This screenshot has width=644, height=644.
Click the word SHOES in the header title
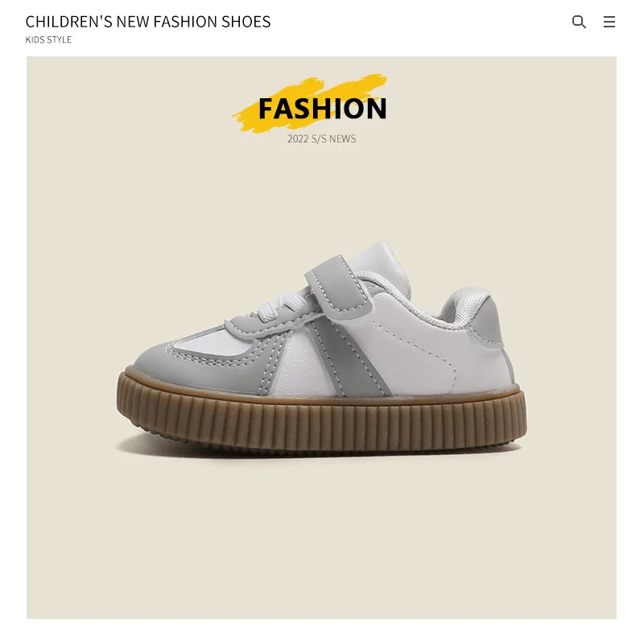[x=246, y=22]
